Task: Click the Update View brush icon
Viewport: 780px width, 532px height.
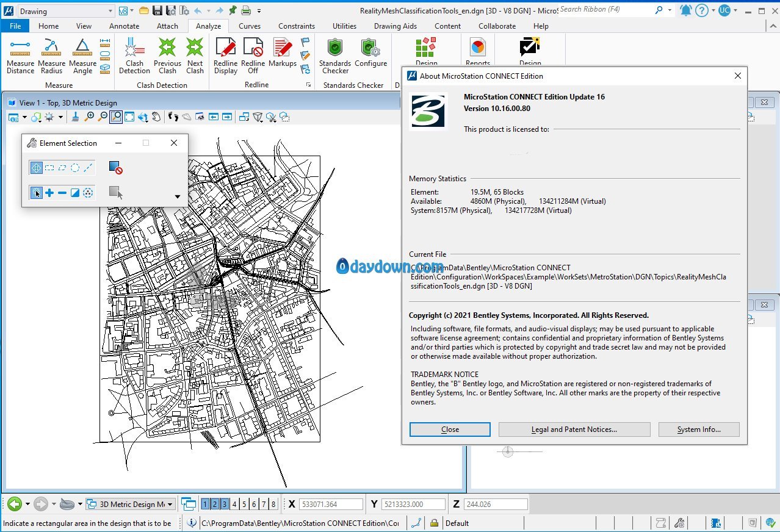Action: click(76, 117)
